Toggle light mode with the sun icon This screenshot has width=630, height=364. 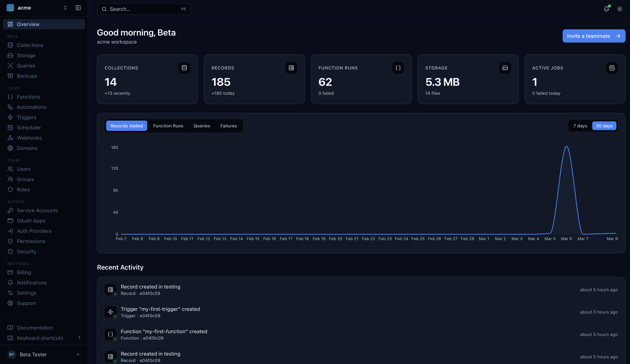(620, 9)
